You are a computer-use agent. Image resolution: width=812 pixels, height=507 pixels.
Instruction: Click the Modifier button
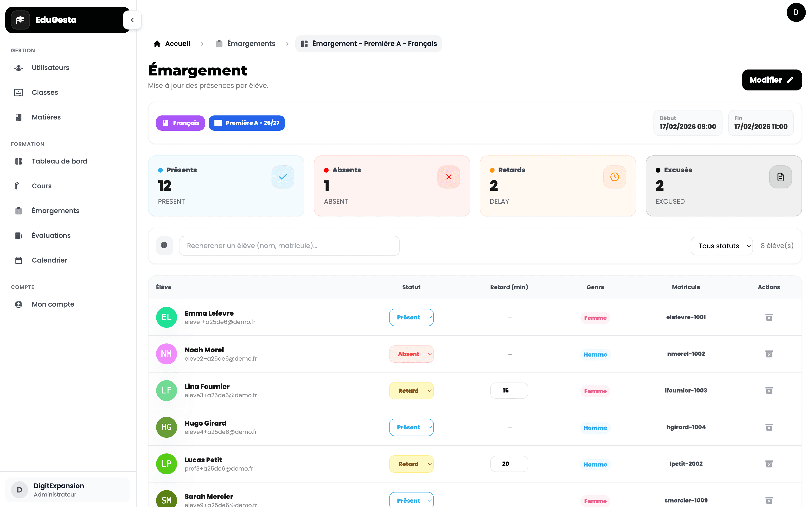tap(772, 80)
